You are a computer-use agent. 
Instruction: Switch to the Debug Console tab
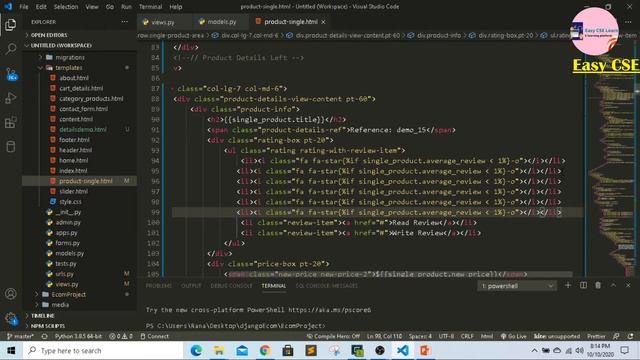point(231,286)
